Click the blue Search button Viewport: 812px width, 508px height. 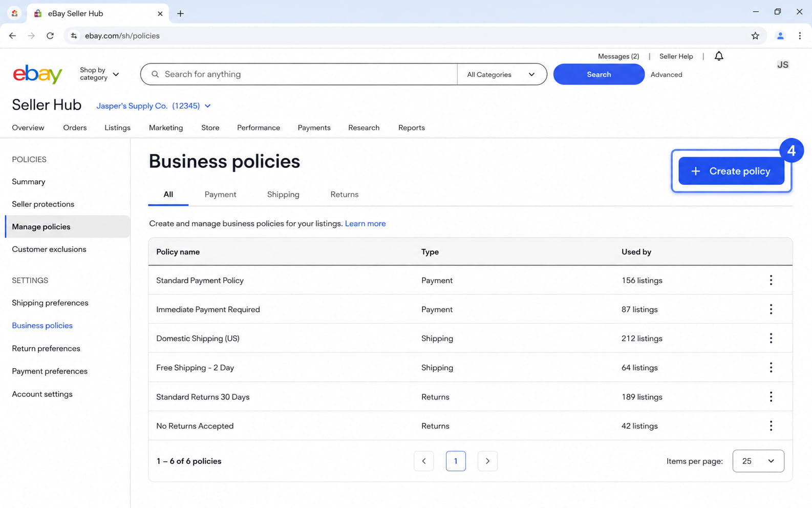click(x=599, y=74)
